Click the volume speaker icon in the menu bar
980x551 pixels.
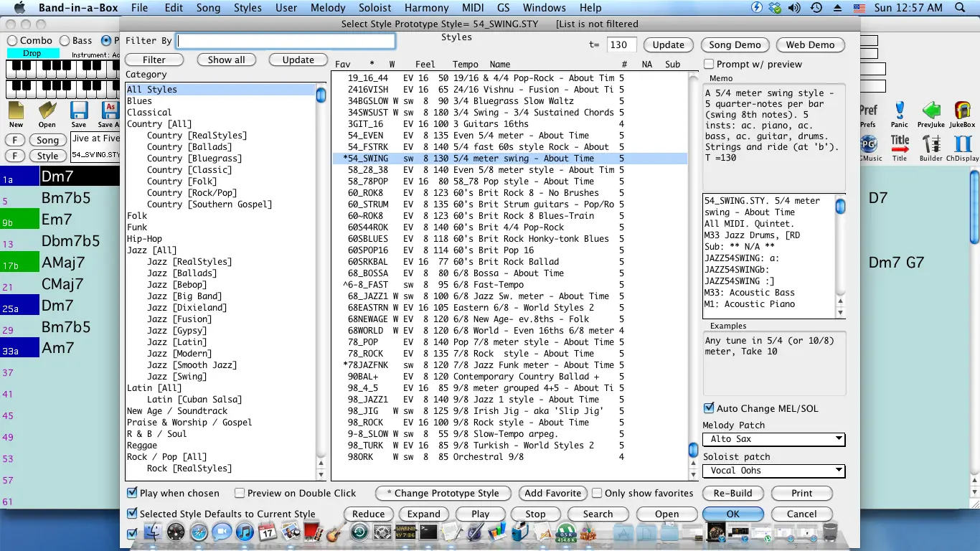point(794,8)
